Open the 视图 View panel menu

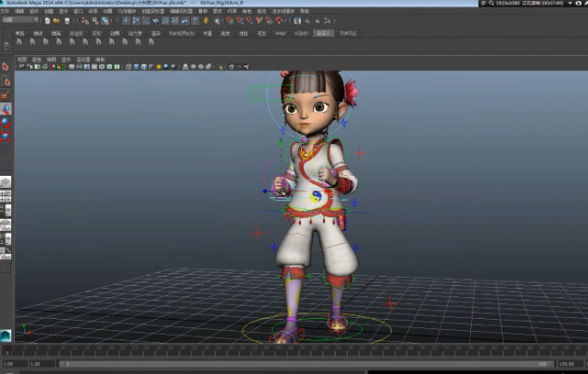(x=22, y=59)
